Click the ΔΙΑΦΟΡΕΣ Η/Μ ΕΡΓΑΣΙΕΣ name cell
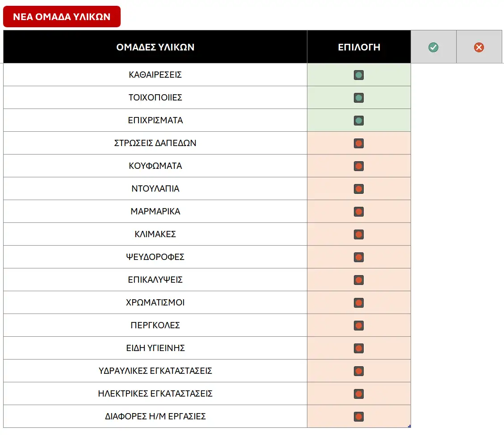The height and width of the screenshot is (435, 504). coord(155,417)
